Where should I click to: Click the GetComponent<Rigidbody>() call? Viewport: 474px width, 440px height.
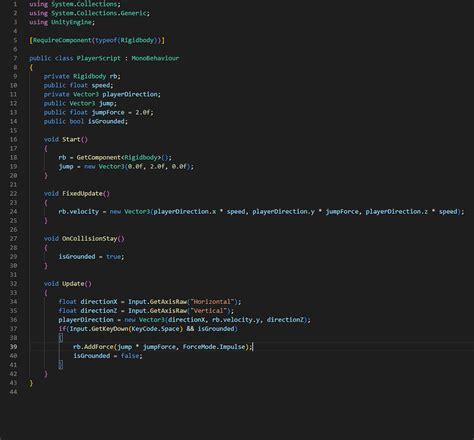124,157
